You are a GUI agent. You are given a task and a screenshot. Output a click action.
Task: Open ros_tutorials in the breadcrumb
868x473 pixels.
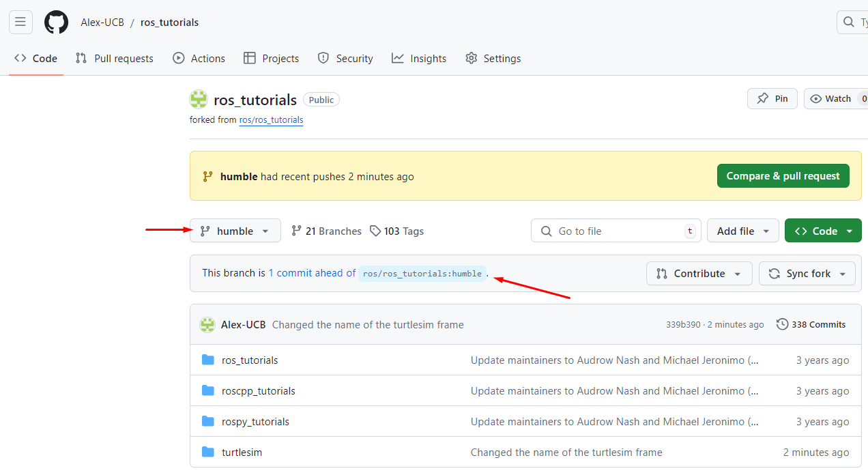(x=169, y=23)
